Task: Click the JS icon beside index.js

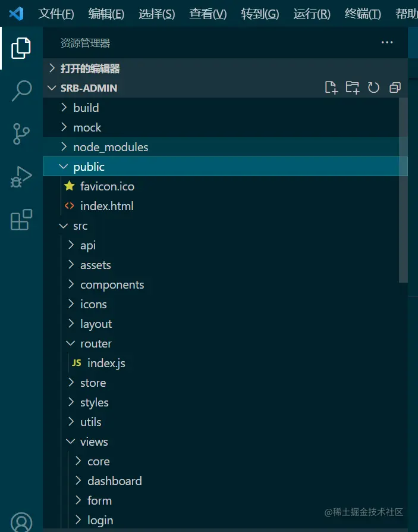Action: point(77,362)
